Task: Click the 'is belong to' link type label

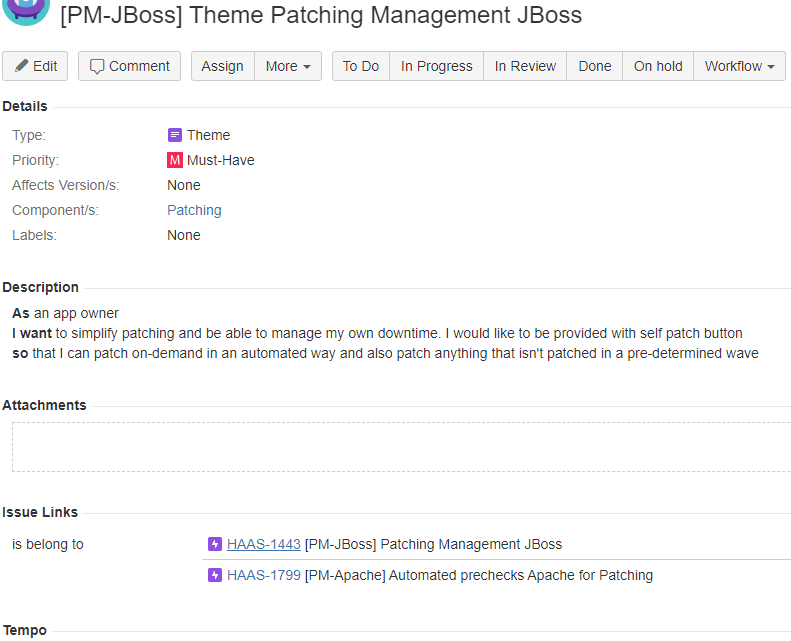Action: 48,544
